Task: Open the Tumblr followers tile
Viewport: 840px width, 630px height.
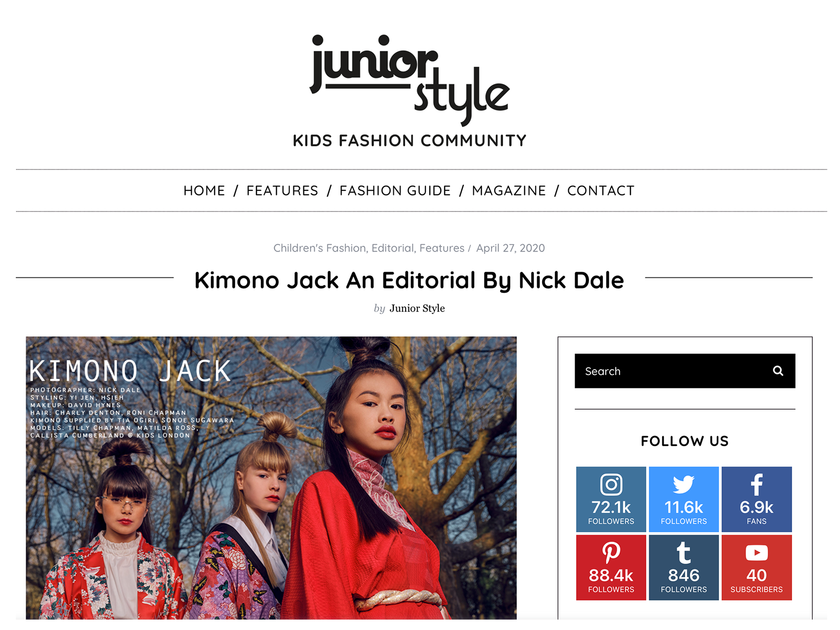Action: tap(683, 567)
